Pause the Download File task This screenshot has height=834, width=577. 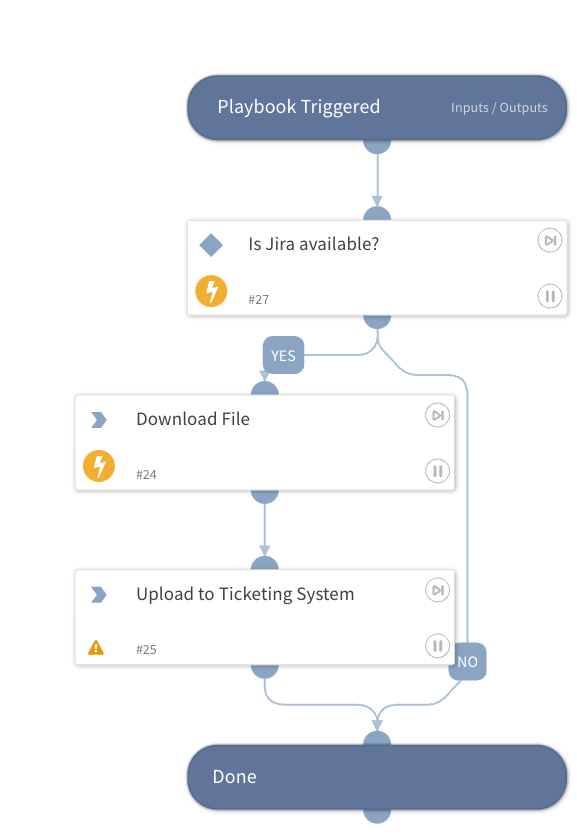pos(438,471)
